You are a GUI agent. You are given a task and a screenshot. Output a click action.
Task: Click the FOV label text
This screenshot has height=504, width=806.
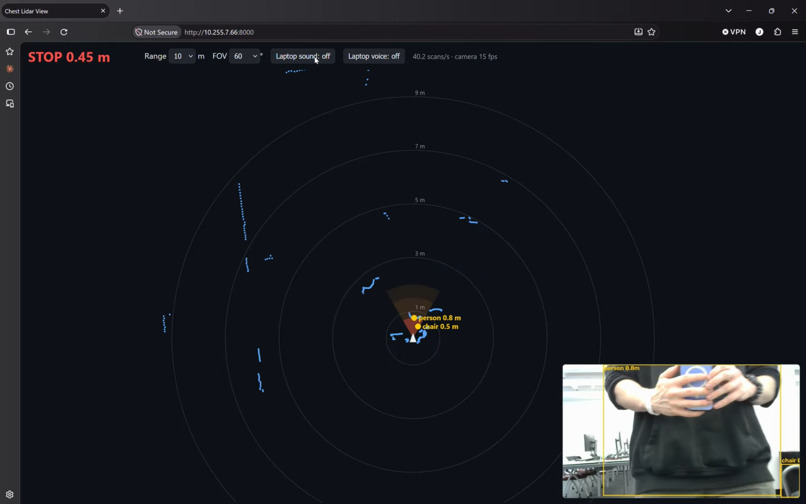[x=219, y=56]
